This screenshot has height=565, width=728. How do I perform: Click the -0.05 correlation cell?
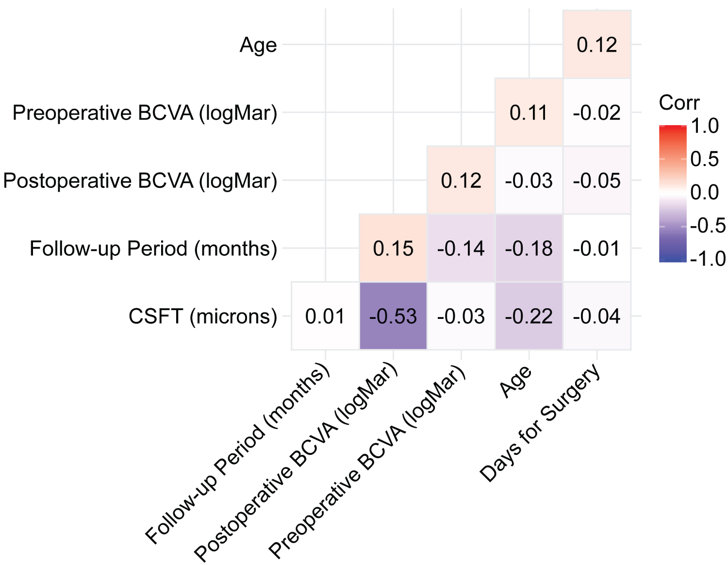tap(597, 180)
